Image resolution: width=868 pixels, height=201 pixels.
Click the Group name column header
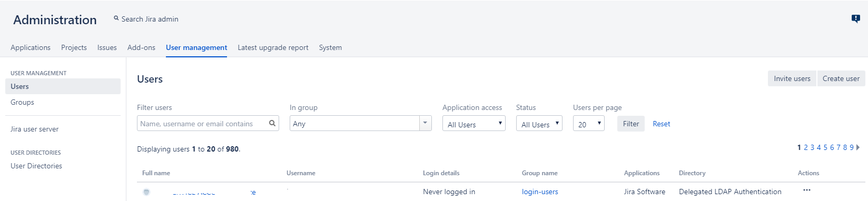pyautogui.click(x=539, y=173)
